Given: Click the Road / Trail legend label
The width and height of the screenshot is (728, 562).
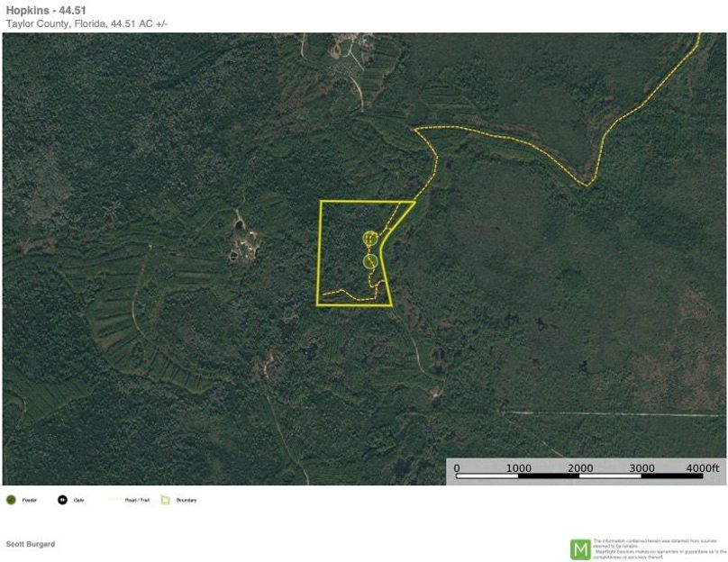Looking at the screenshot, I should pyautogui.click(x=138, y=500).
